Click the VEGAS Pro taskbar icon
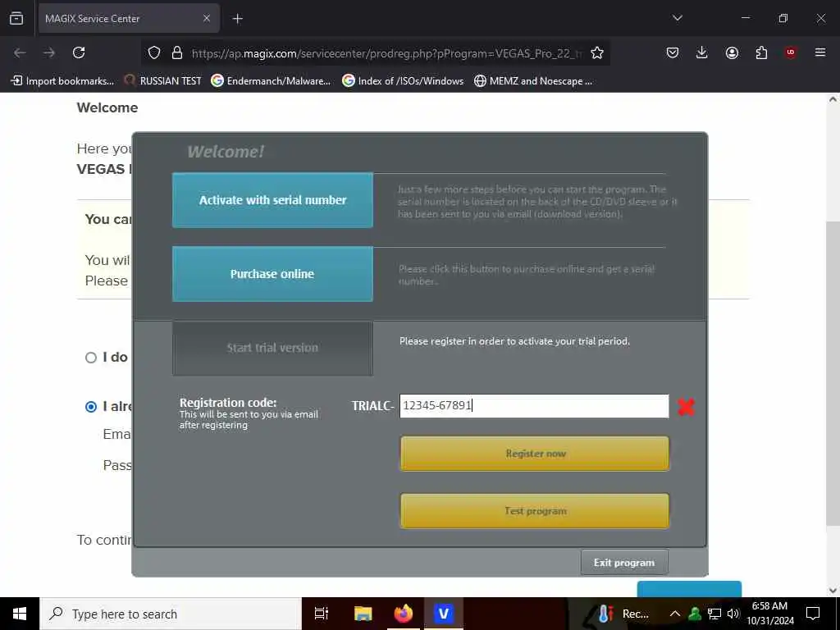840x630 pixels. point(444,614)
